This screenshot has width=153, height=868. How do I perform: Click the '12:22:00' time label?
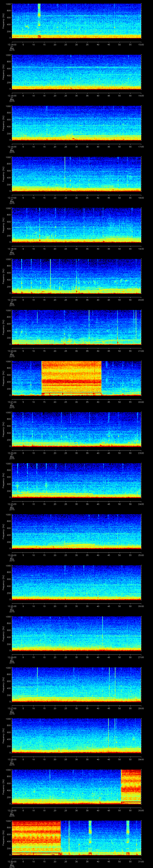coord(12,453)
